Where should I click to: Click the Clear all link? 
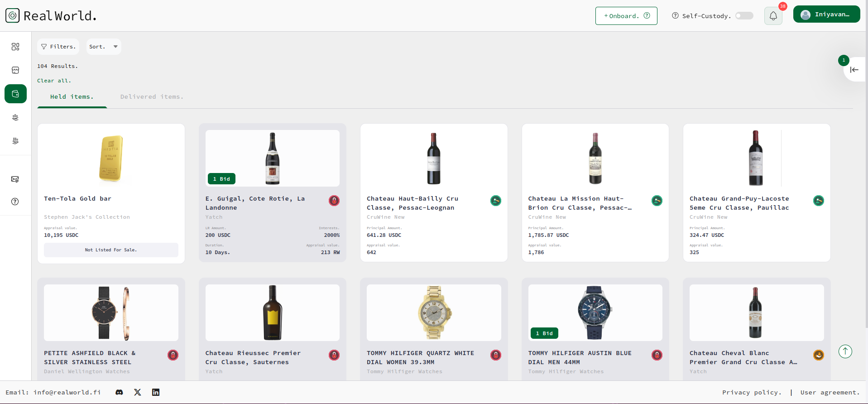coord(54,81)
